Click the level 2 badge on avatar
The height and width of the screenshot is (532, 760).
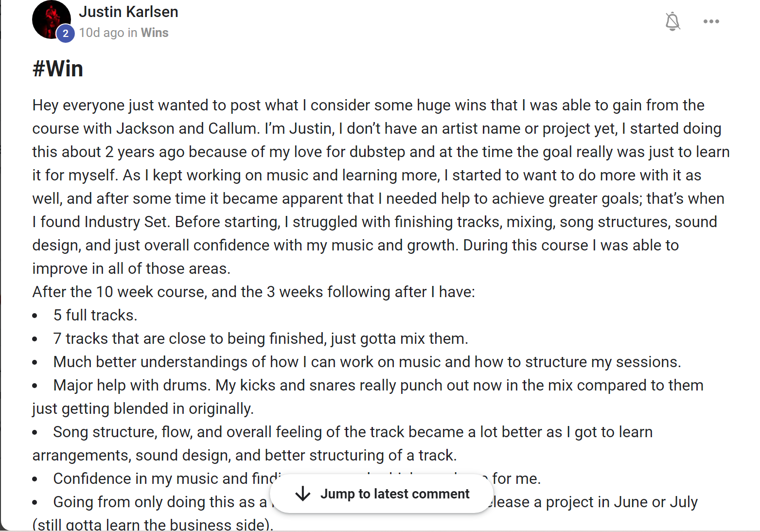tap(66, 34)
